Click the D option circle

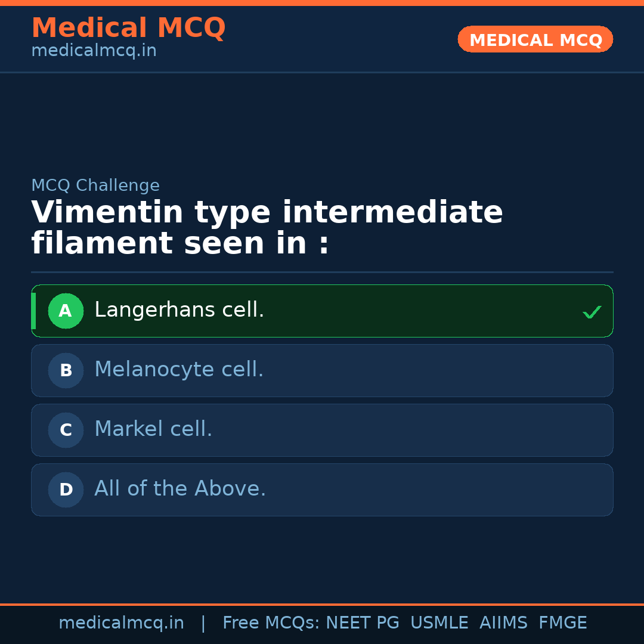click(x=66, y=490)
